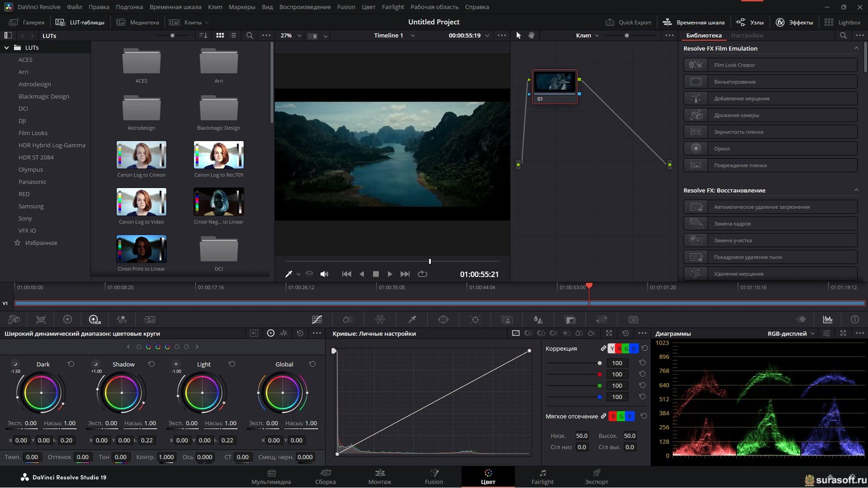Screen dimensions: 868x488
Task: Toggle the red curve channel in Correction
Action: (619, 349)
